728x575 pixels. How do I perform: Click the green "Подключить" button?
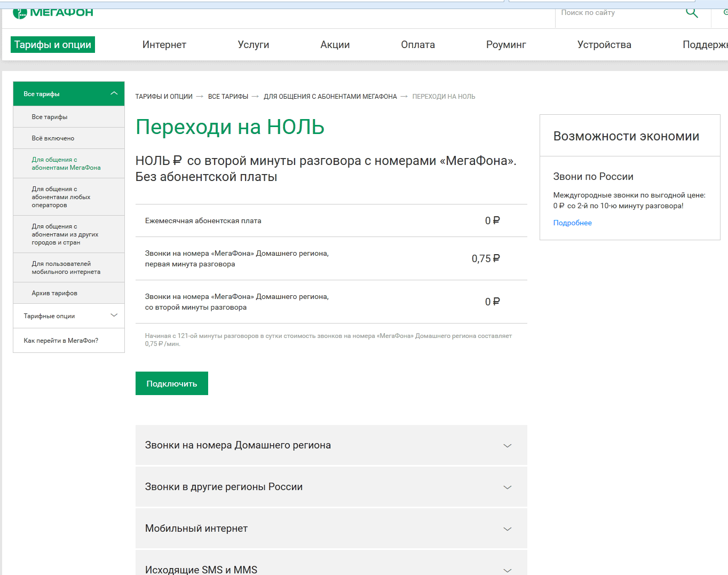pos(172,383)
